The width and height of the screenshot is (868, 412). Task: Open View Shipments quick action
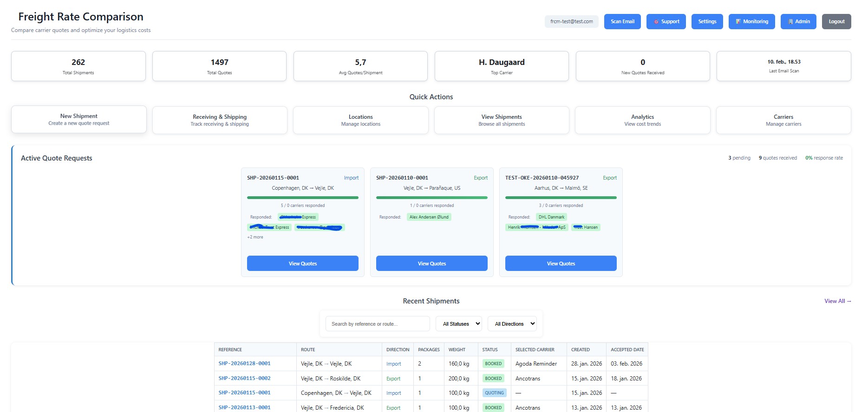pos(502,120)
